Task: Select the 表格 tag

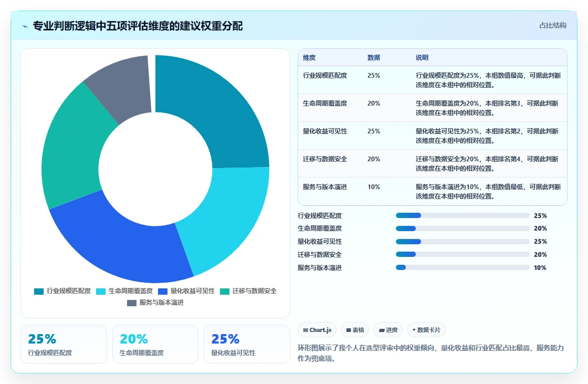Action: (355, 330)
